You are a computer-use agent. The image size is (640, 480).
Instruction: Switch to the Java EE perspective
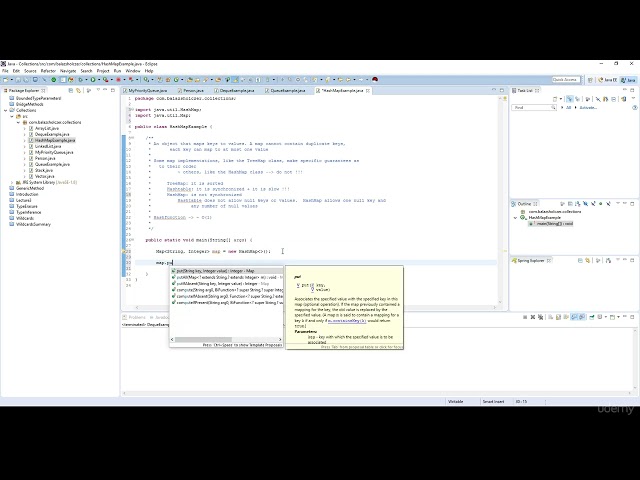(607, 80)
